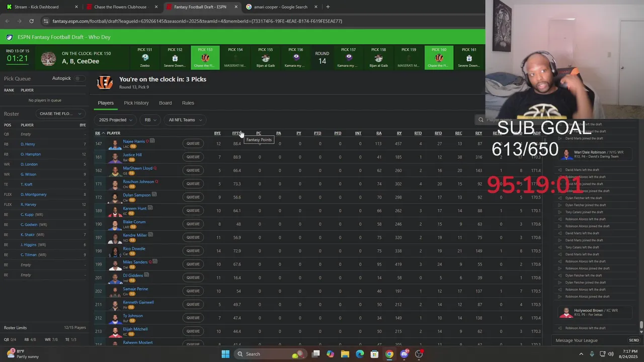
Task: Sort by BYE column header
Action: (x=217, y=133)
